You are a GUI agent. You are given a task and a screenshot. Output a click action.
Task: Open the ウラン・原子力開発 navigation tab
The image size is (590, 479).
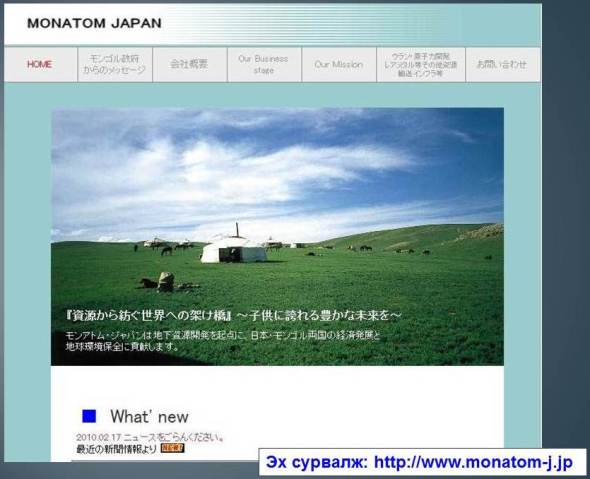tap(421, 64)
